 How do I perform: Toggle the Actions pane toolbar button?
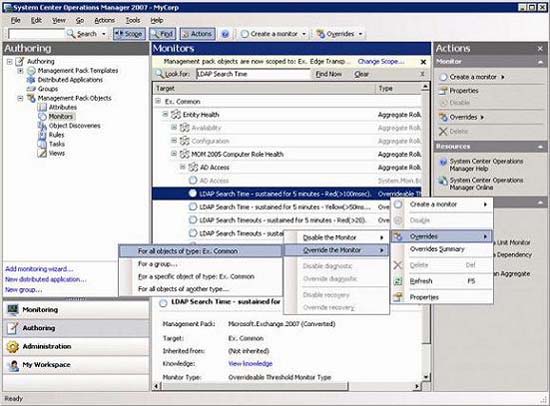point(197,34)
